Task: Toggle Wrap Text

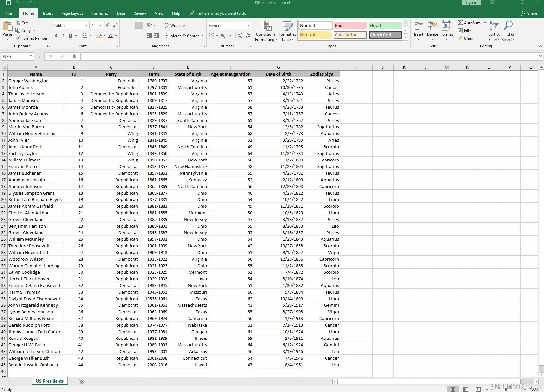Action: (x=176, y=25)
